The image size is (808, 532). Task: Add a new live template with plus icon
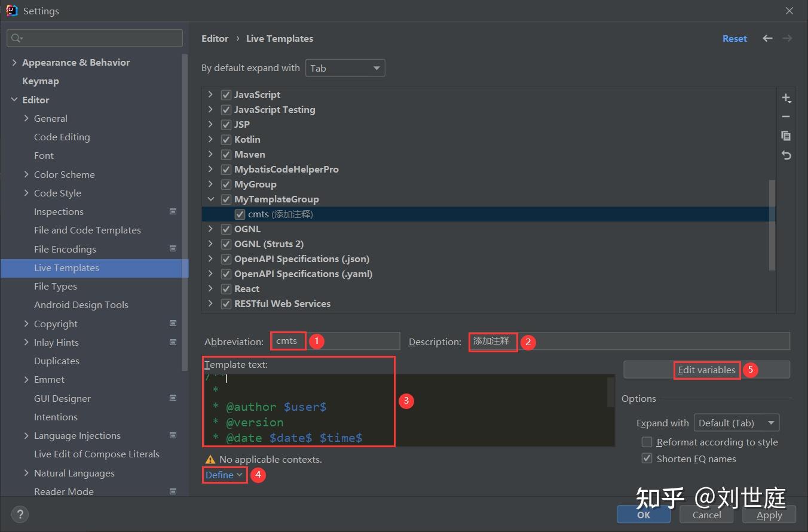pos(786,98)
